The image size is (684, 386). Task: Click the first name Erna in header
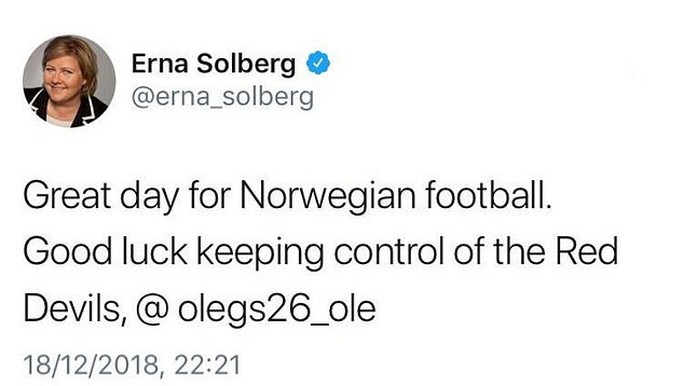coord(160,64)
